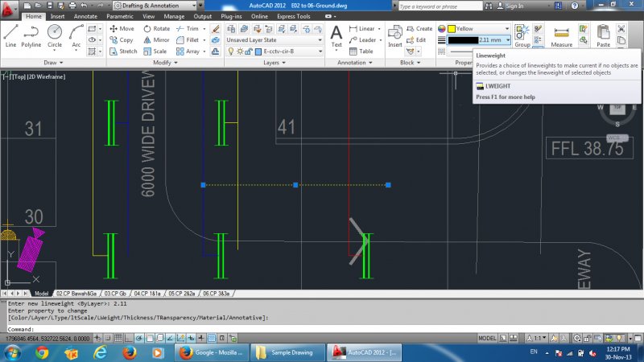Choose the Arc tool
Viewport: 644px width, 362px height.
tap(76, 36)
